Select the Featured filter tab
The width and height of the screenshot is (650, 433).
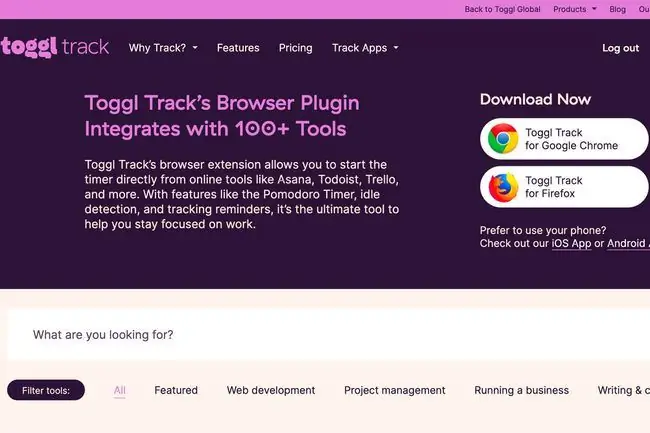(x=176, y=390)
